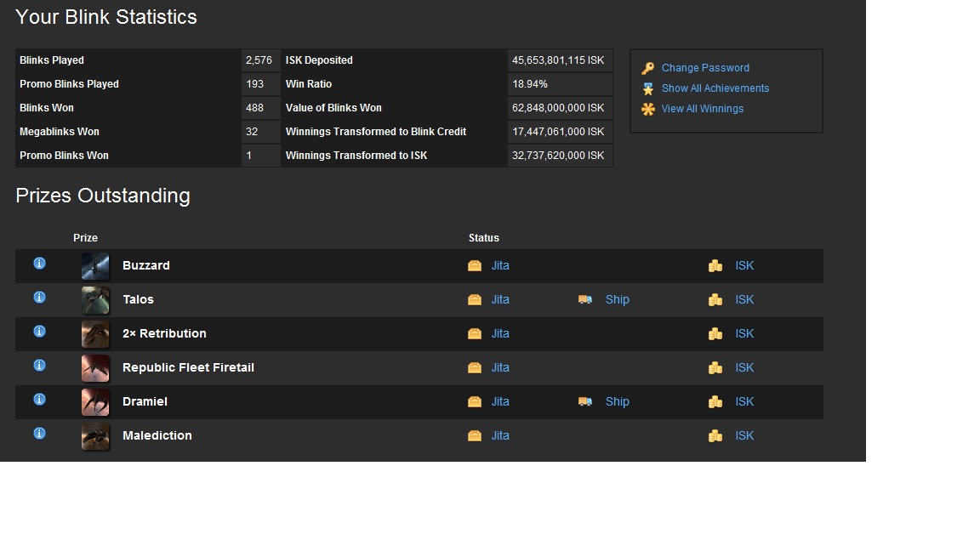Click the Retribution ship thumbnail
Screen dimensions: 980x551
point(95,334)
